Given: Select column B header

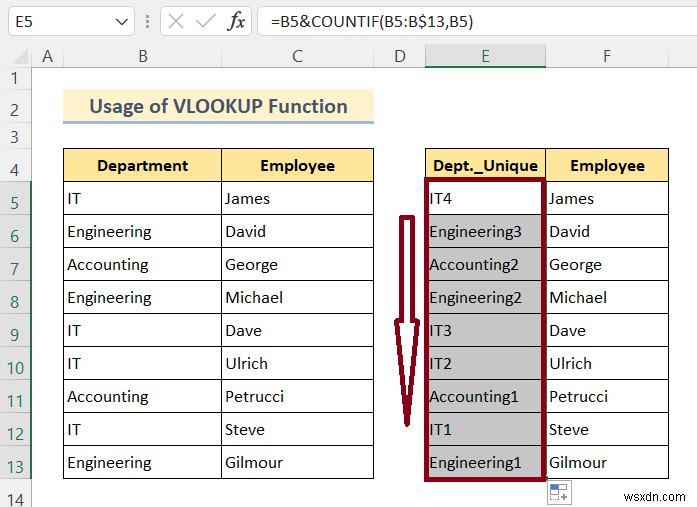Looking at the screenshot, I should point(143,56).
